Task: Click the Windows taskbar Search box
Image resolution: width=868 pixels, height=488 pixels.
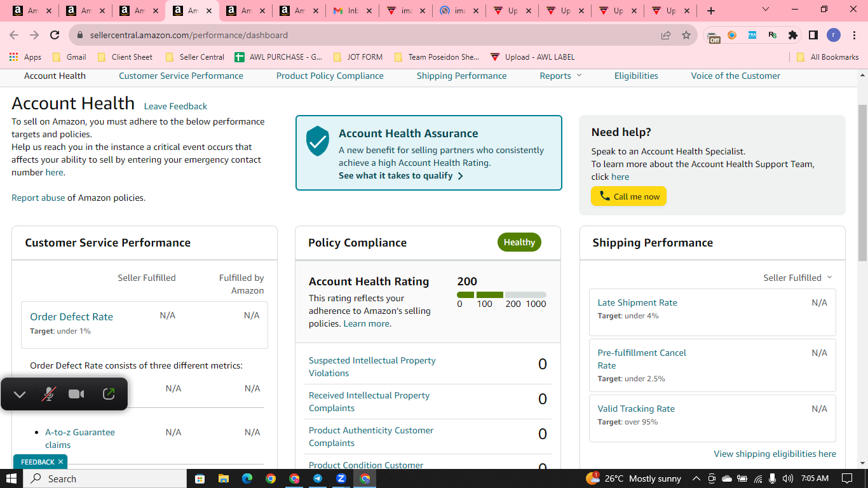Action: [105, 478]
